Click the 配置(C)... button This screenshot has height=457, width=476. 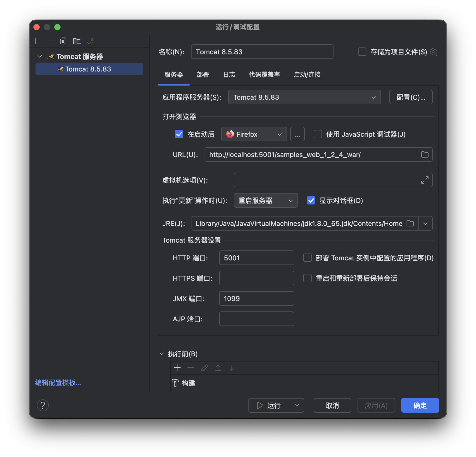coord(411,97)
